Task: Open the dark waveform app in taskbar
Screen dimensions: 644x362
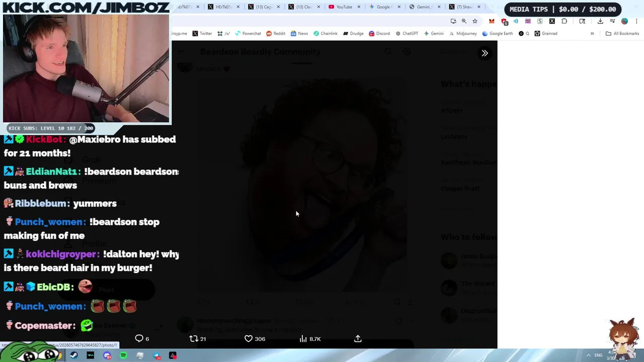Action: tap(91, 355)
